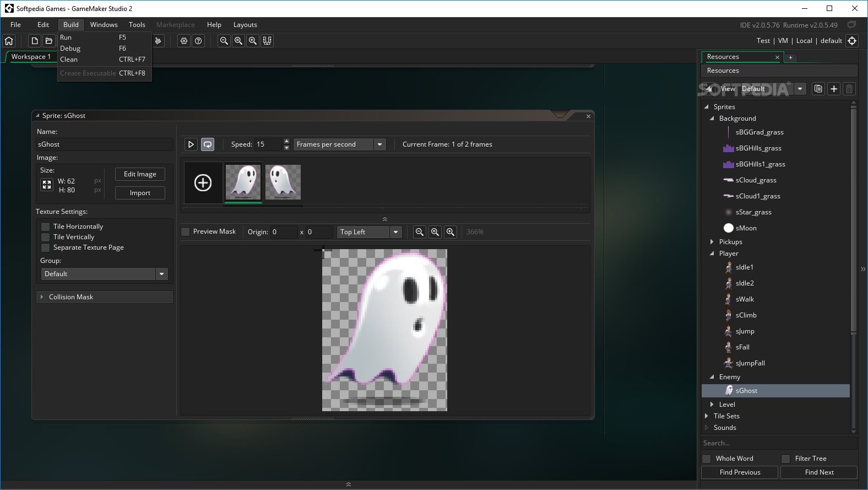
Task: Zoom in the sprite preview
Action: pyautogui.click(x=451, y=232)
